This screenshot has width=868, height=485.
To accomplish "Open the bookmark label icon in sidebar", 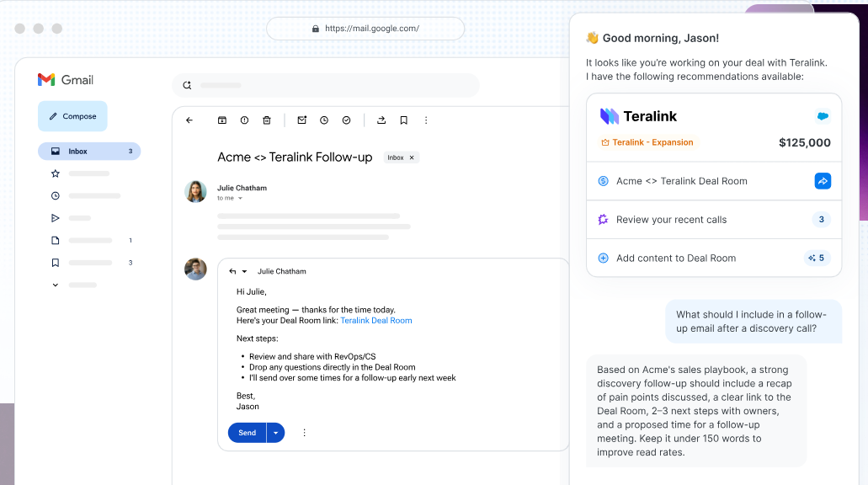I will pyautogui.click(x=56, y=263).
